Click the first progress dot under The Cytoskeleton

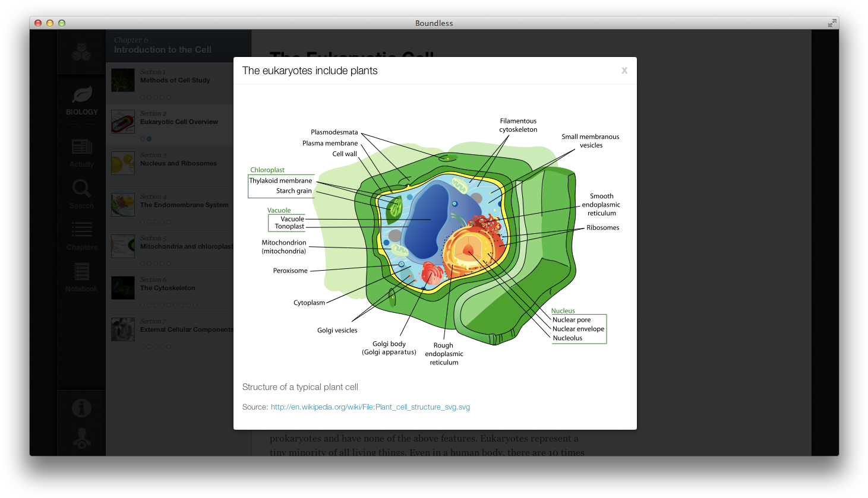pyautogui.click(x=141, y=304)
